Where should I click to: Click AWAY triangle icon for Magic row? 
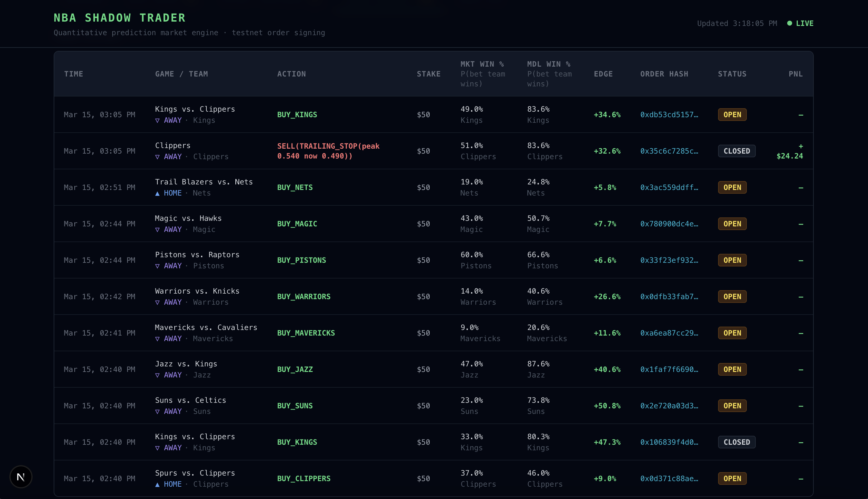(x=157, y=230)
